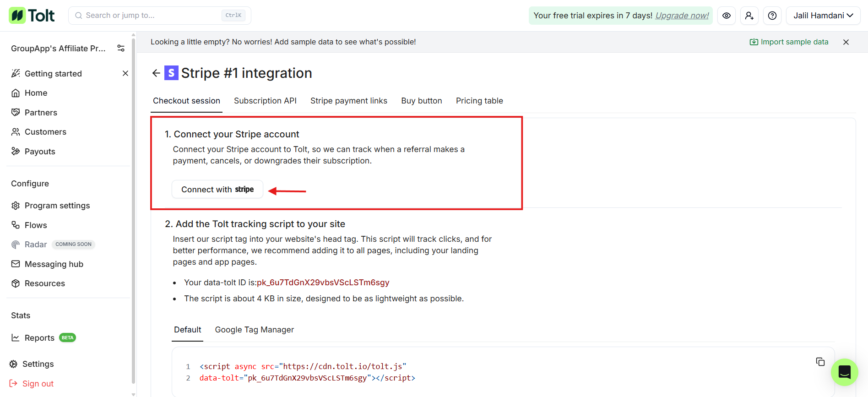
Task: Open the Flows section
Action: [29, 225]
